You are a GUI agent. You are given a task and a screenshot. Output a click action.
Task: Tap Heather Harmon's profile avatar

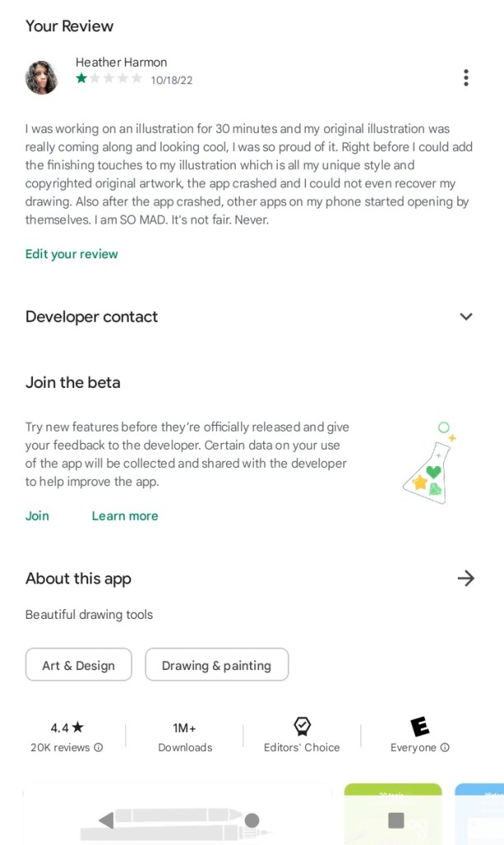tap(41, 77)
